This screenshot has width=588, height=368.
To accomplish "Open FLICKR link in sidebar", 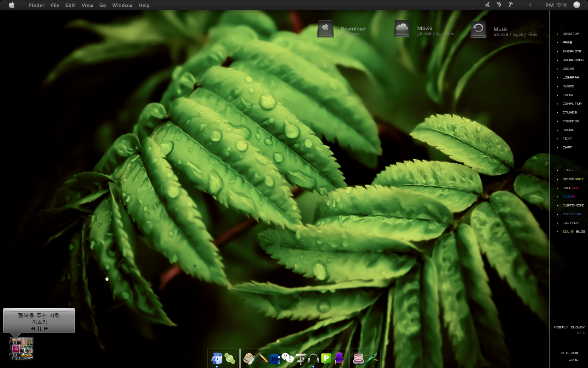I will [x=568, y=196].
